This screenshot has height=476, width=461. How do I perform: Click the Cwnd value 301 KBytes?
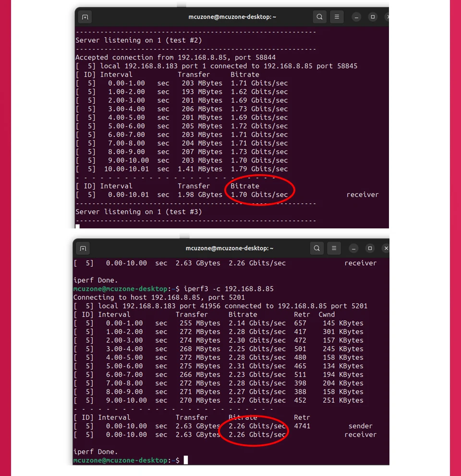(343, 332)
